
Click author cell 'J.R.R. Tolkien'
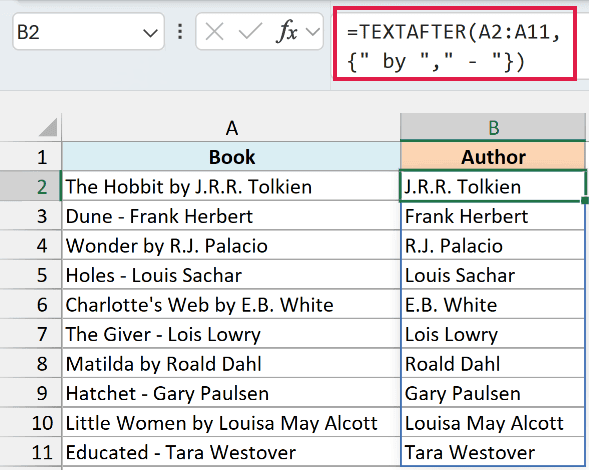[493, 186]
